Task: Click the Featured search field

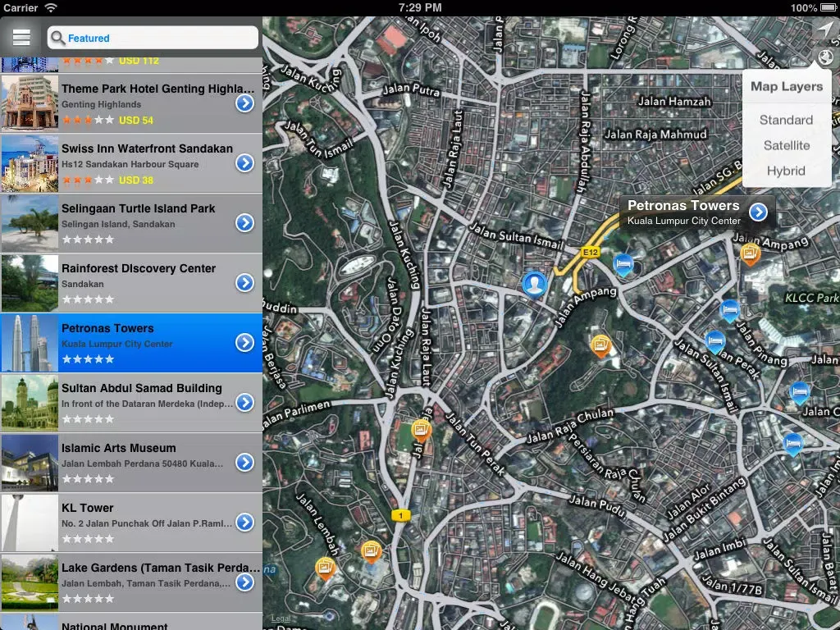Action: point(153,38)
